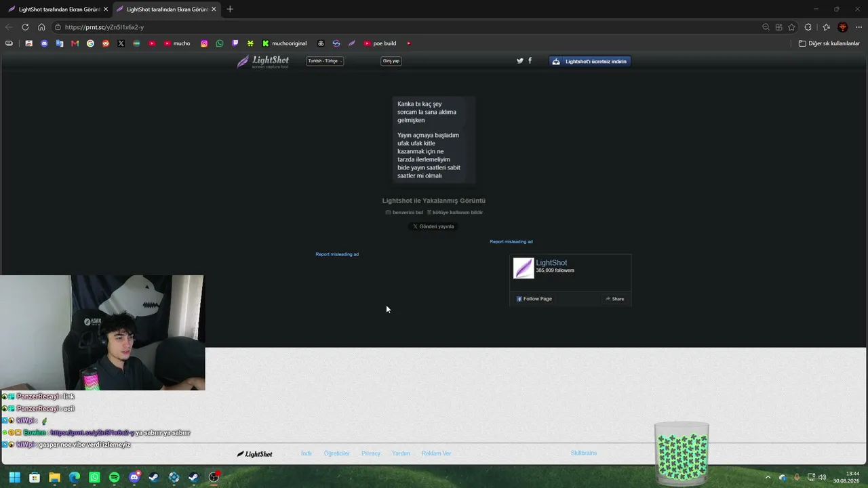Image resolution: width=868 pixels, height=488 pixels.
Task: Open the browser settings and more menu
Action: [859, 27]
